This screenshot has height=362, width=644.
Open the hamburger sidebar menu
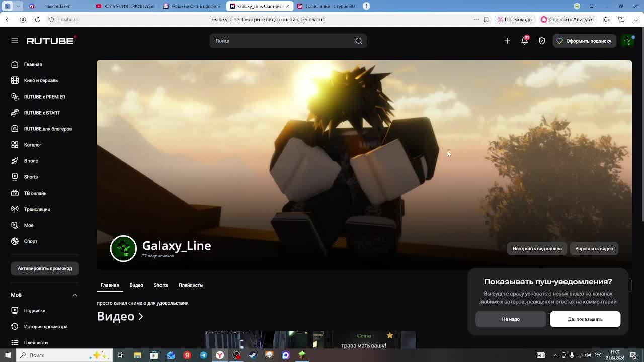[15, 41]
